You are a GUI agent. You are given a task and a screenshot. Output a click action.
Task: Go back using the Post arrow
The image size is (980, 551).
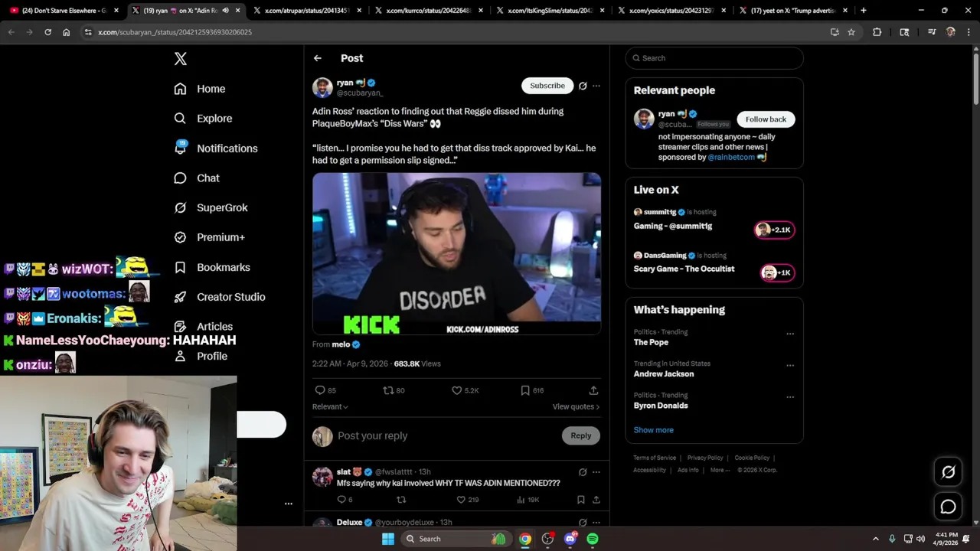(x=318, y=58)
